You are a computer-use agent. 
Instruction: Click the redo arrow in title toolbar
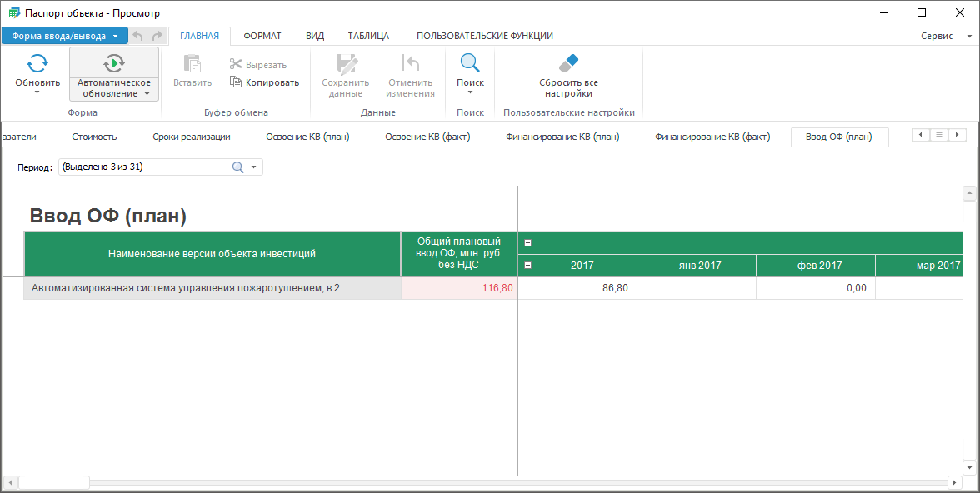point(157,36)
